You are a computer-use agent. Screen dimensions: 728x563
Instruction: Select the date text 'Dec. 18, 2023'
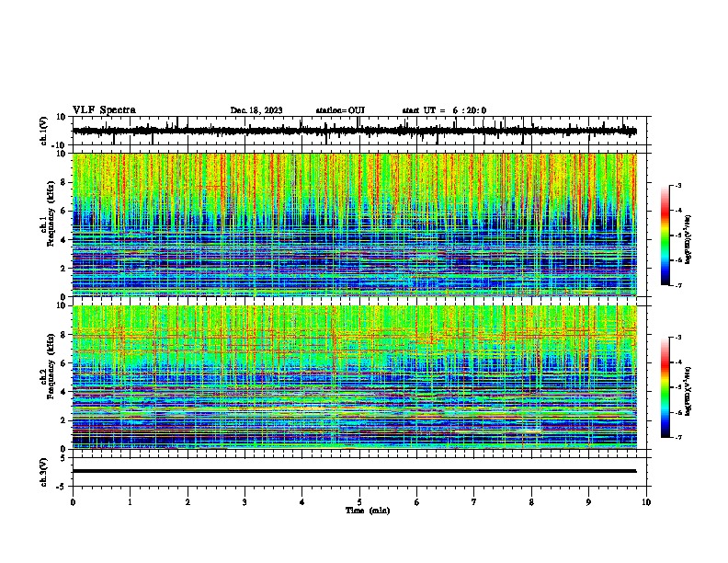click(x=256, y=110)
